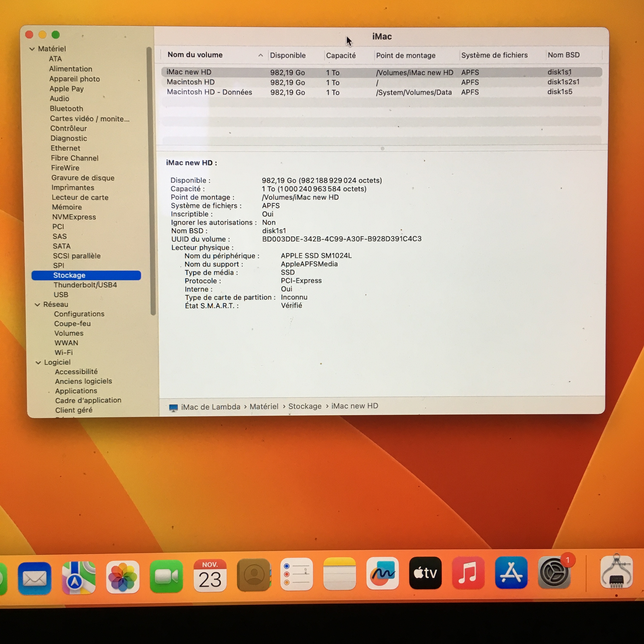
Task: Select the Macintosh HD - Données row
Action: pyautogui.click(x=382, y=92)
